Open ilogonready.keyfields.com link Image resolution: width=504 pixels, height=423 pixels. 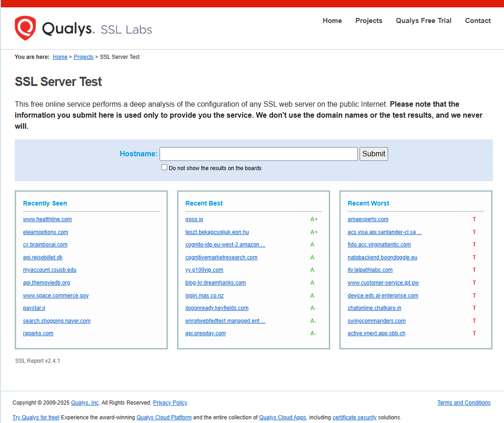(217, 308)
